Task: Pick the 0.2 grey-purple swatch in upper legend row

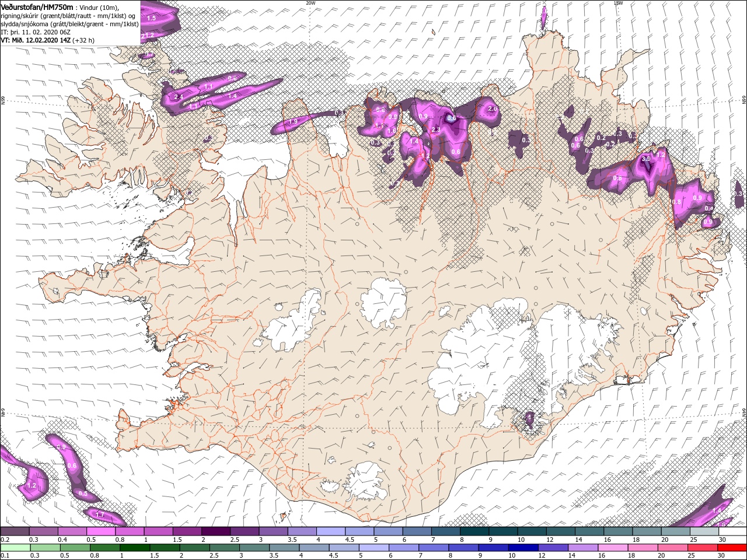Action: click(x=15, y=531)
